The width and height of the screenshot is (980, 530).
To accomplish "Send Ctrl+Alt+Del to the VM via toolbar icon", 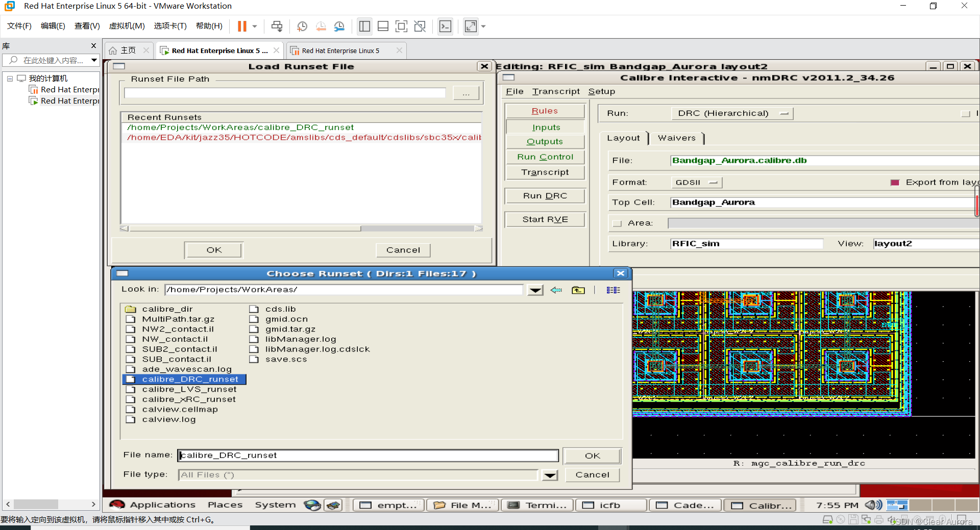I will (x=277, y=26).
